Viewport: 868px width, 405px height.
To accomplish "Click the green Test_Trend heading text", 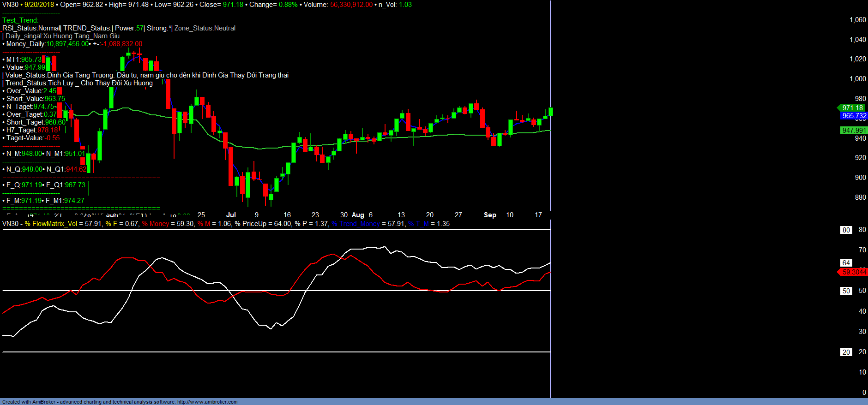I will (20, 20).
